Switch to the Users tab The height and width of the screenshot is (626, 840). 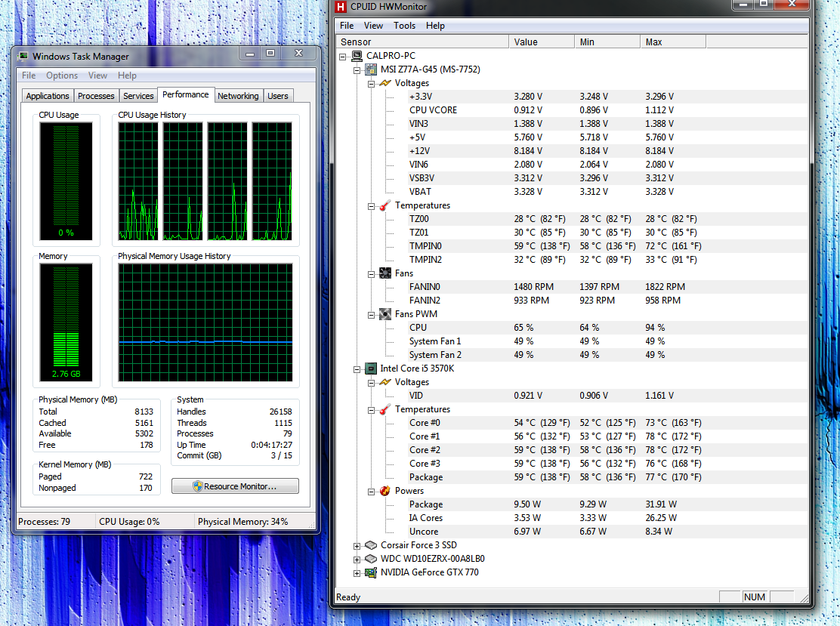pyautogui.click(x=277, y=96)
